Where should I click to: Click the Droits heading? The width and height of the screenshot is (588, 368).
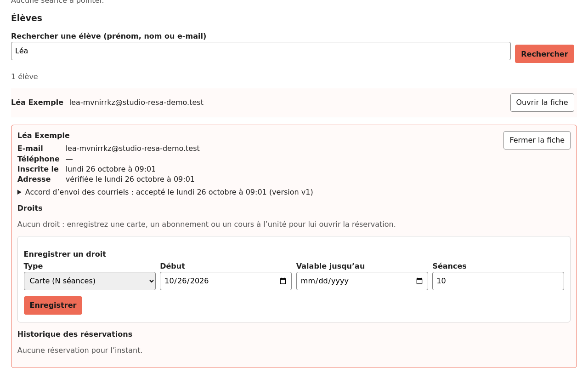[30, 208]
